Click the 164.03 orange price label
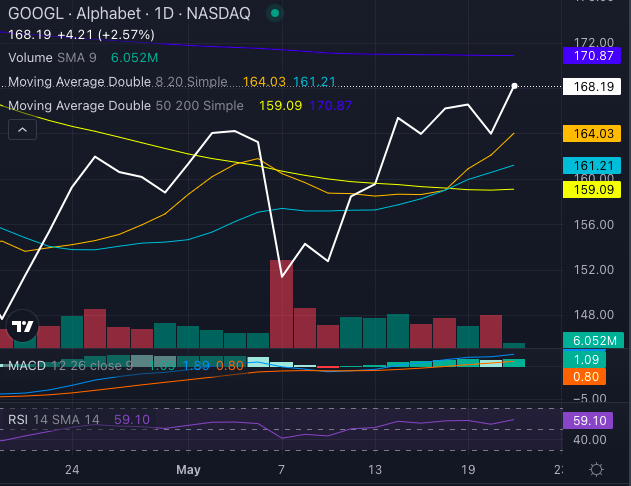This screenshot has height=486, width=631. pos(592,134)
